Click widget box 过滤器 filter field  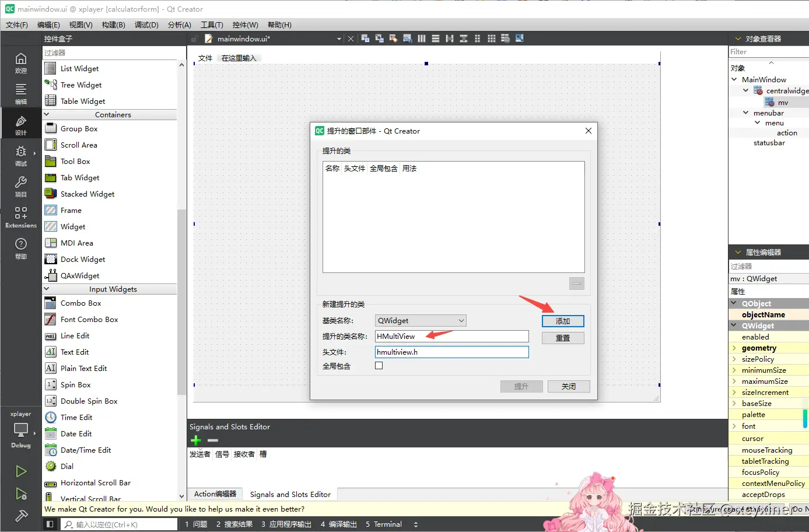pyautogui.click(x=110, y=53)
